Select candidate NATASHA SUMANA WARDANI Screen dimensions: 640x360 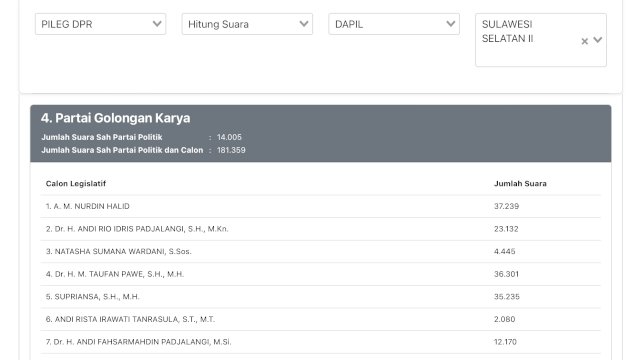pyautogui.click(x=118, y=251)
